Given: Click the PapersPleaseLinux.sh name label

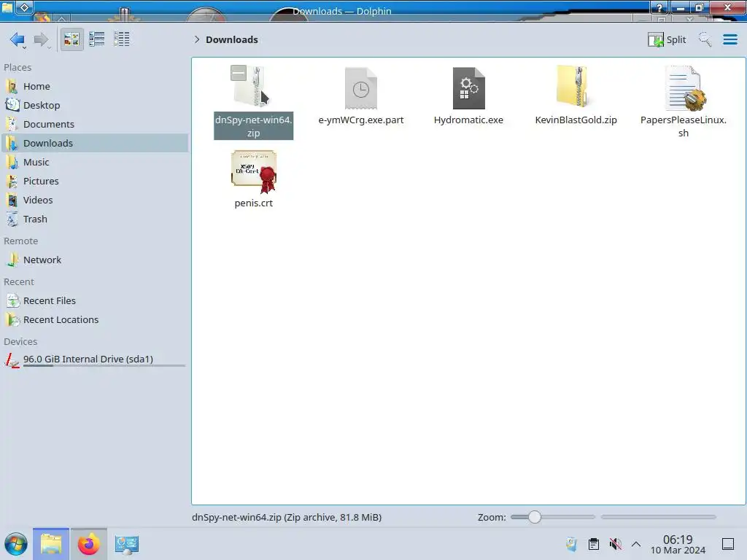Looking at the screenshot, I should click(683, 126).
